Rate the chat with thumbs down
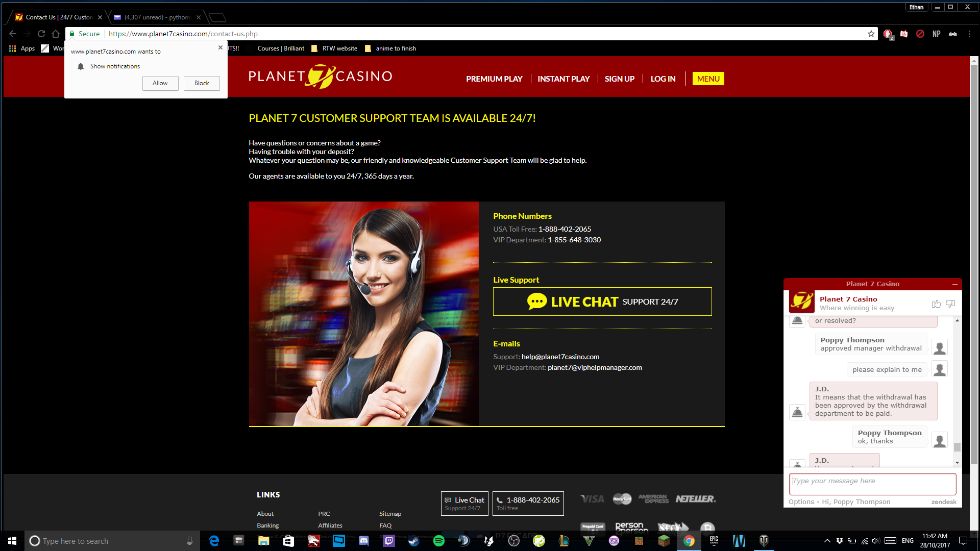The width and height of the screenshot is (980, 551). click(x=950, y=304)
